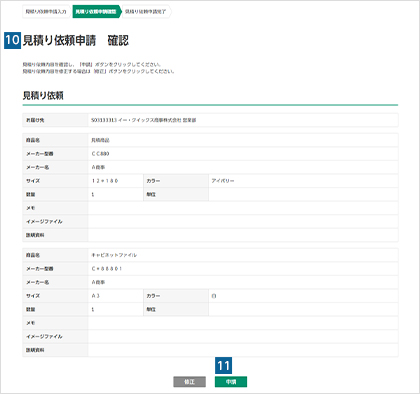Select the highlighted 見積り依頼申請確認 breadcrumb step
The height and width of the screenshot is (394, 420).
tap(96, 12)
